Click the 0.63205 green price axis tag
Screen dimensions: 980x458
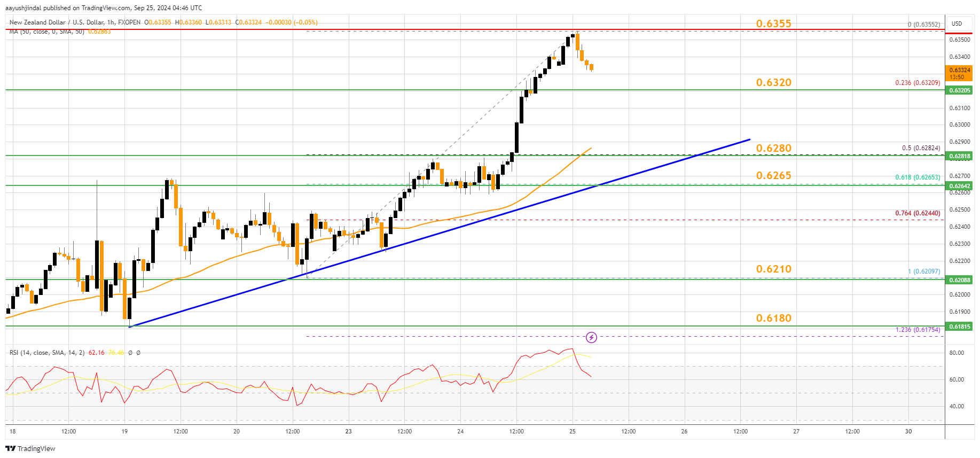tap(960, 90)
